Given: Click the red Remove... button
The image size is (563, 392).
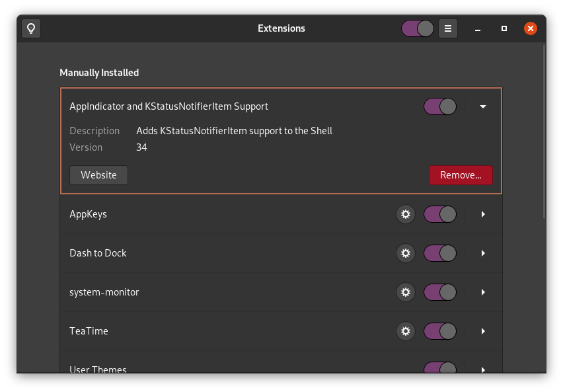Looking at the screenshot, I should point(461,175).
